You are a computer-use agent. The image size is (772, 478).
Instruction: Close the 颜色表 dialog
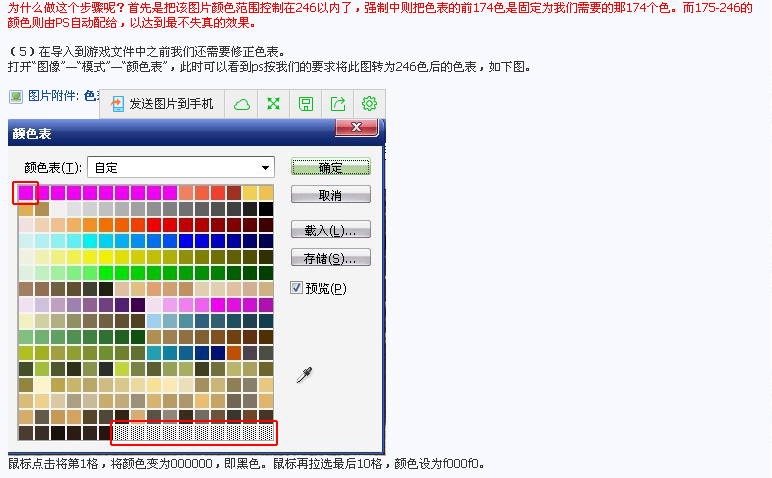click(356, 127)
